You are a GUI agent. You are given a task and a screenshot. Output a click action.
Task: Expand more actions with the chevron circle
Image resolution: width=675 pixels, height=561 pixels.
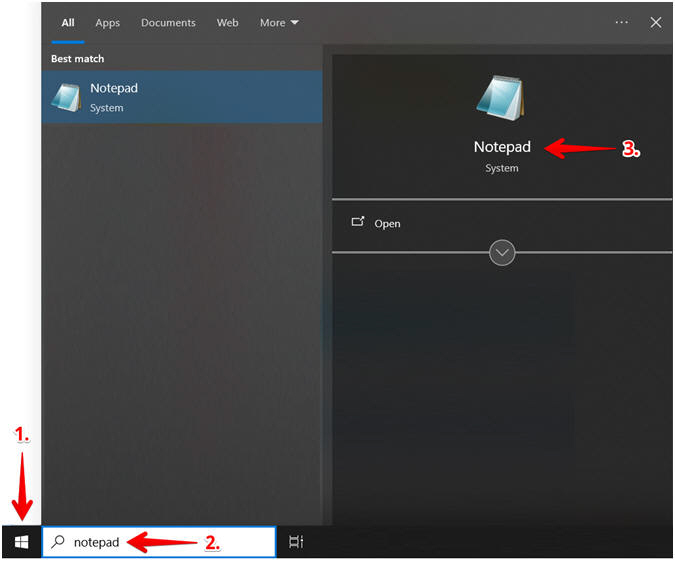[x=502, y=252]
